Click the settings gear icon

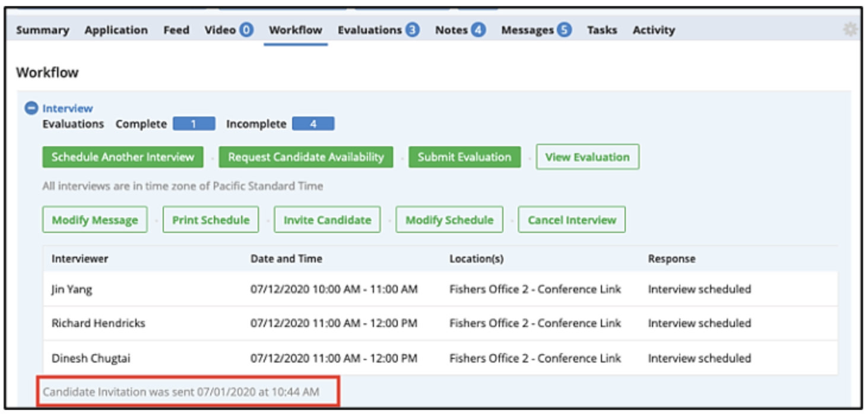pyautogui.click(x=851, y=30)
